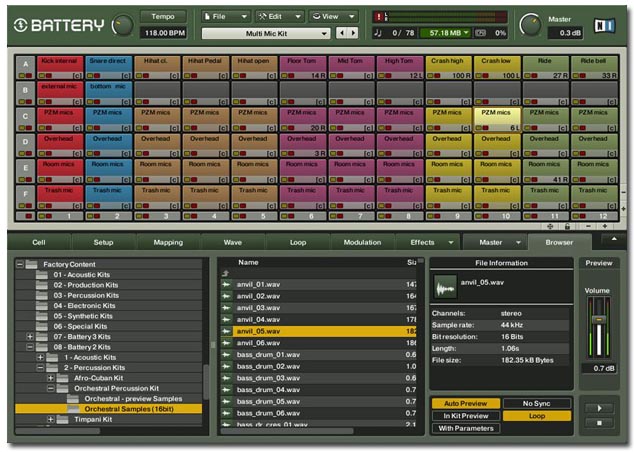Switch to the Cell tab

(39, 243)
